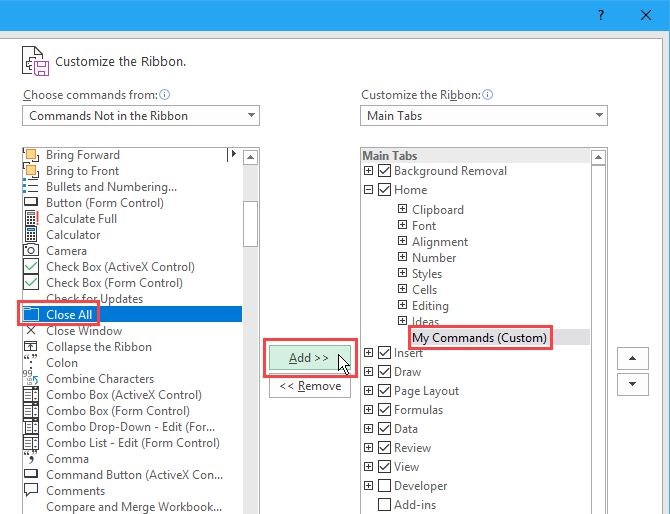This screenshot has height=514, width=670.
Task: Select My Commands (Custom) group
Action: tap(480, 338)
